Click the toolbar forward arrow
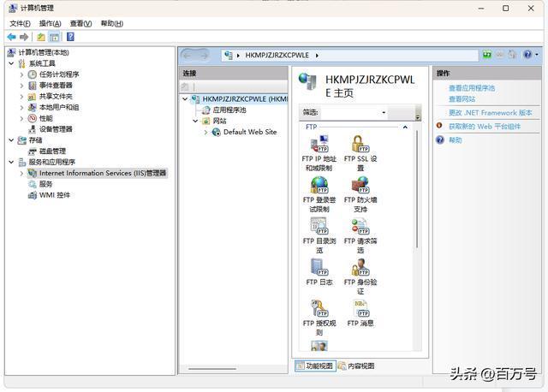 pyautogui.click(x=24, y=37)
